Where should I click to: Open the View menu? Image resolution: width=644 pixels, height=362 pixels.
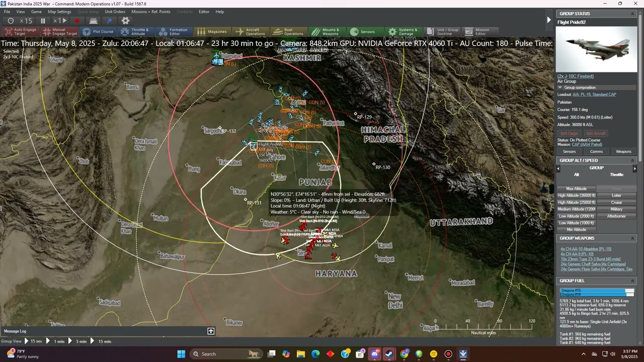point(21,12)
